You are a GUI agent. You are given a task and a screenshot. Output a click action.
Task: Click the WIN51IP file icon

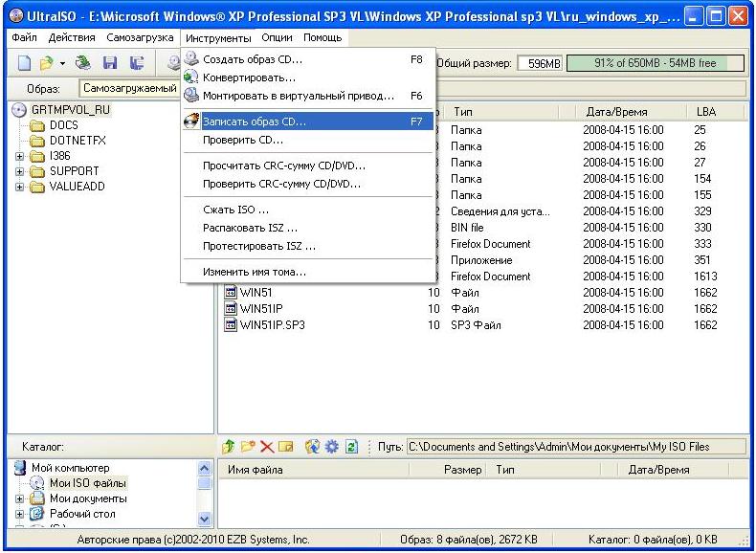coord(231,309)
